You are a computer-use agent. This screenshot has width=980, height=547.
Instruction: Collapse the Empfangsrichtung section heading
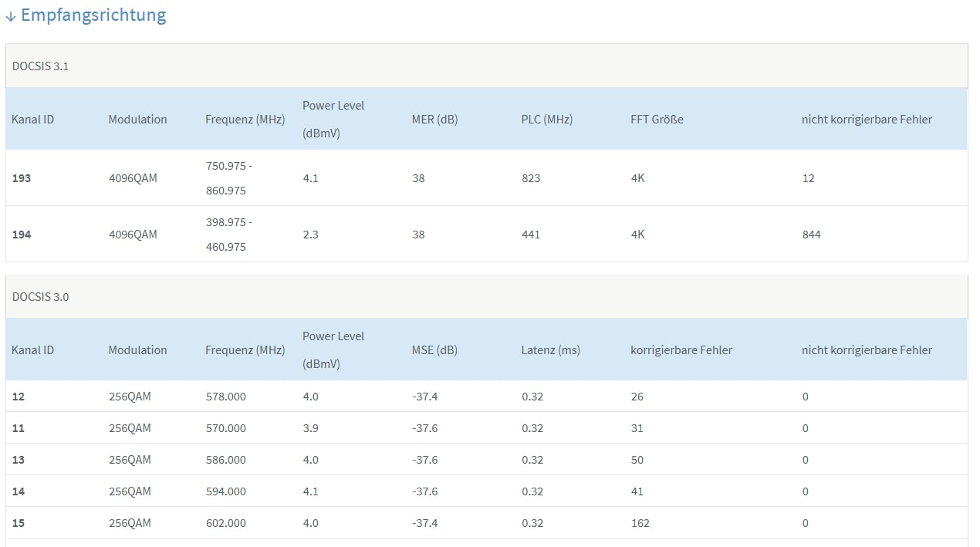click(93, 15)
